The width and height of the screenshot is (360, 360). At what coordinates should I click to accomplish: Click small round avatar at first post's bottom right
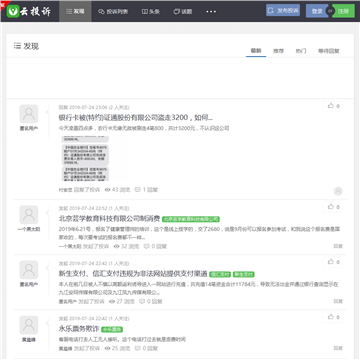click(338, 191)
